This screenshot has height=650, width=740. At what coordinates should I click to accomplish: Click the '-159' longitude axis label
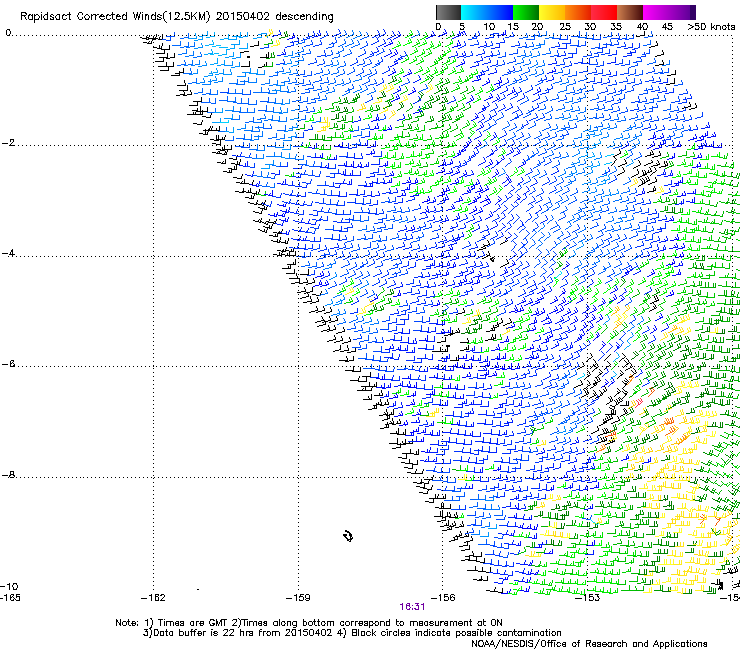coord(298,598)
